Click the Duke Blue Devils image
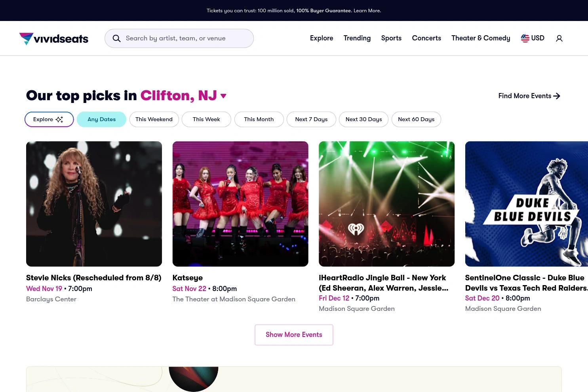Image resolution: width=588 pixels, height=392 pixels. click(x=526, y=204)
